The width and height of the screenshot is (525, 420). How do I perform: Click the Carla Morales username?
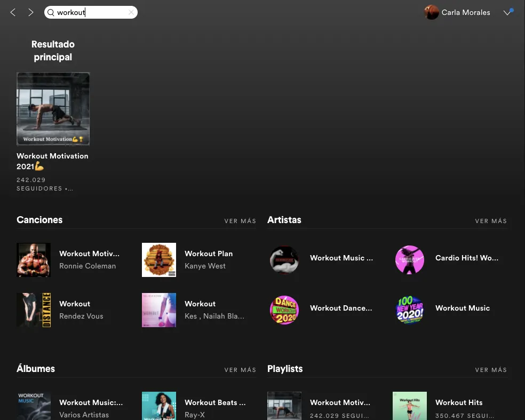click(466, 12)
